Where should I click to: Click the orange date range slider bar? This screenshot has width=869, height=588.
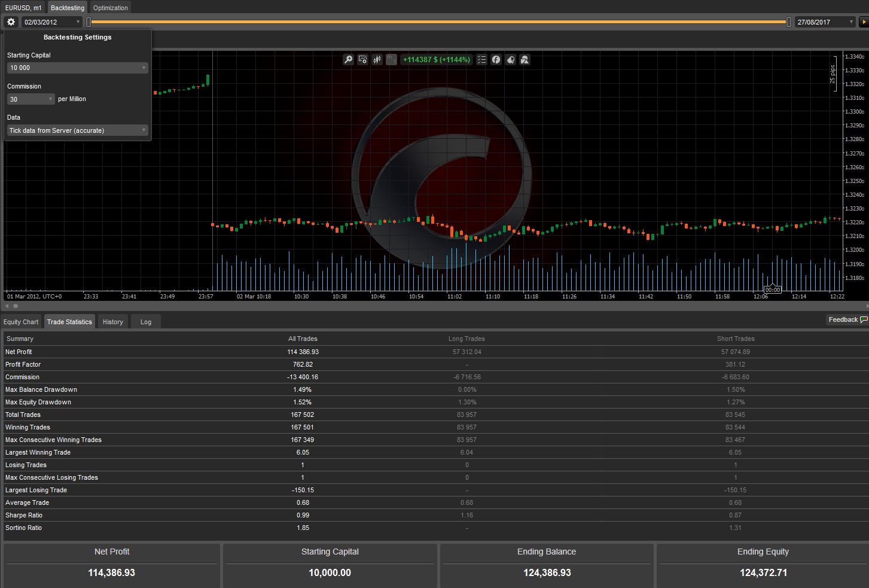click(x=438, y=22)
